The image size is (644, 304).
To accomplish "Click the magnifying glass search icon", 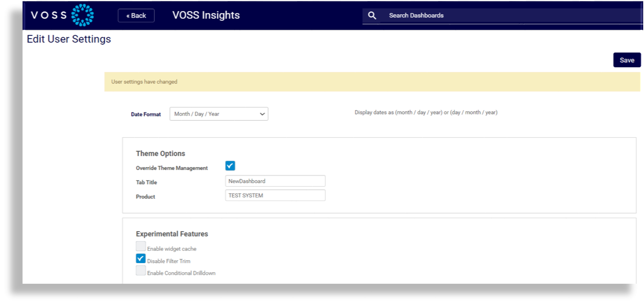I will coord(372,15).
